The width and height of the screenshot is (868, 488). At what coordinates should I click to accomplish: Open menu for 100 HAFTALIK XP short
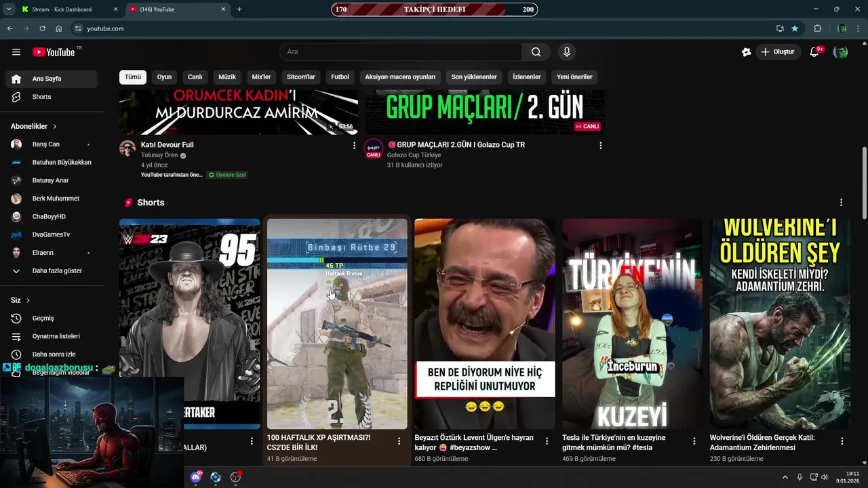tap(399, 441)
